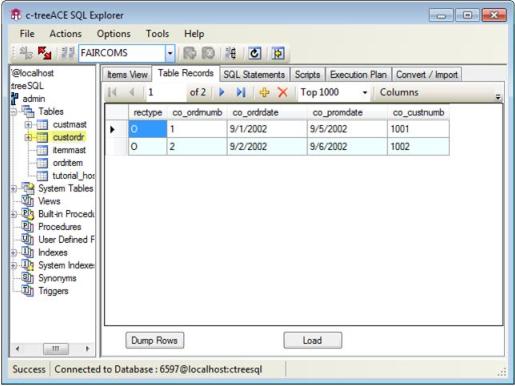Image resolution: width=515 pixels, height=386 pixels.
Task: Open the Actions menu
Action: click(x=65, y=34)
